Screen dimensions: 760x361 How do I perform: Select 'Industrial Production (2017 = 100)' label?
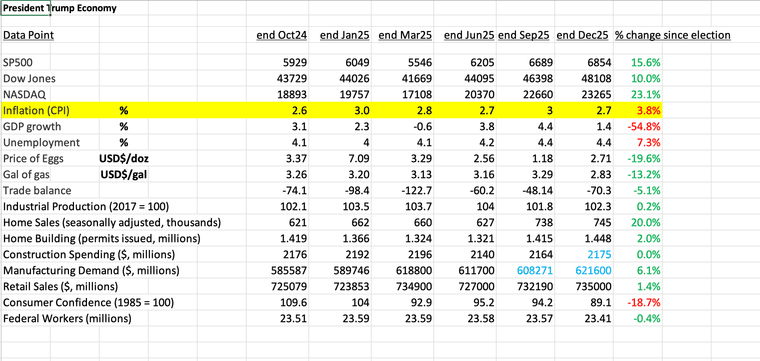[x=86, y=206]
